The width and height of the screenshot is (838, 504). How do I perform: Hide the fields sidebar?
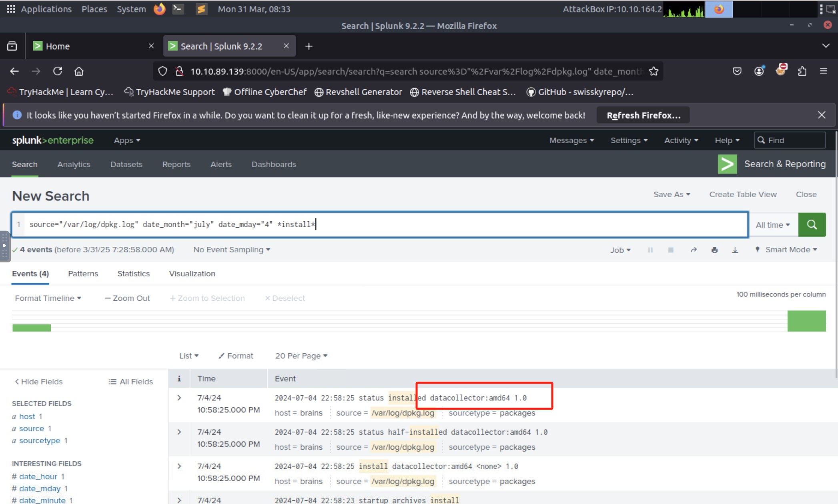coord(39,382)
